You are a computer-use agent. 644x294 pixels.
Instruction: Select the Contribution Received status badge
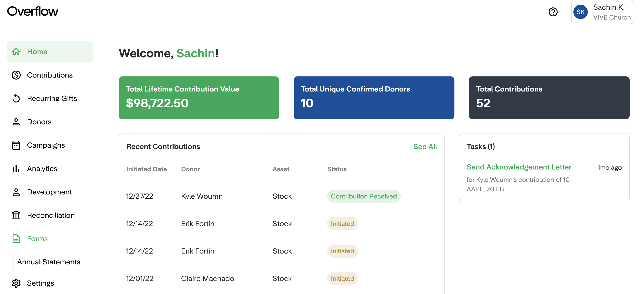pyautogui.click(x=364, y=196)
